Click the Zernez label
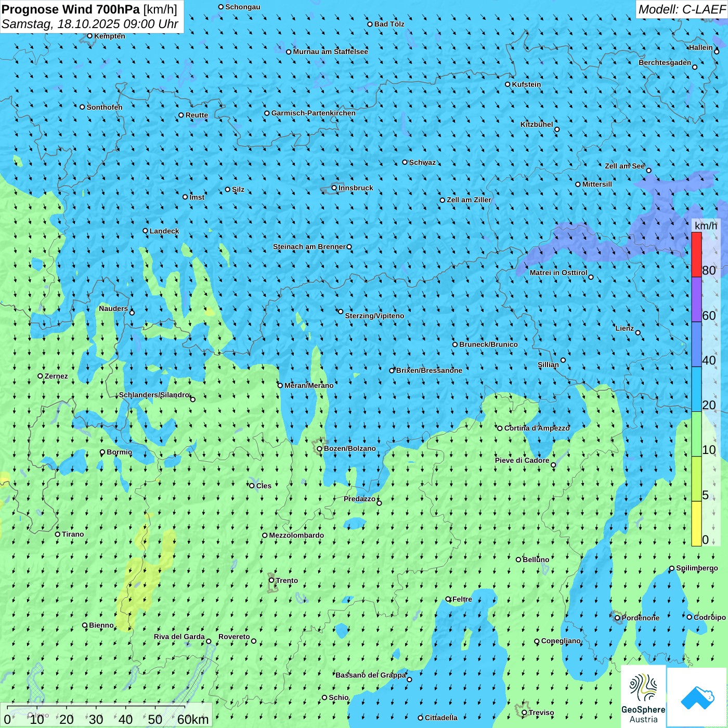Screen dimensions: 728x728 coord(56,376)
